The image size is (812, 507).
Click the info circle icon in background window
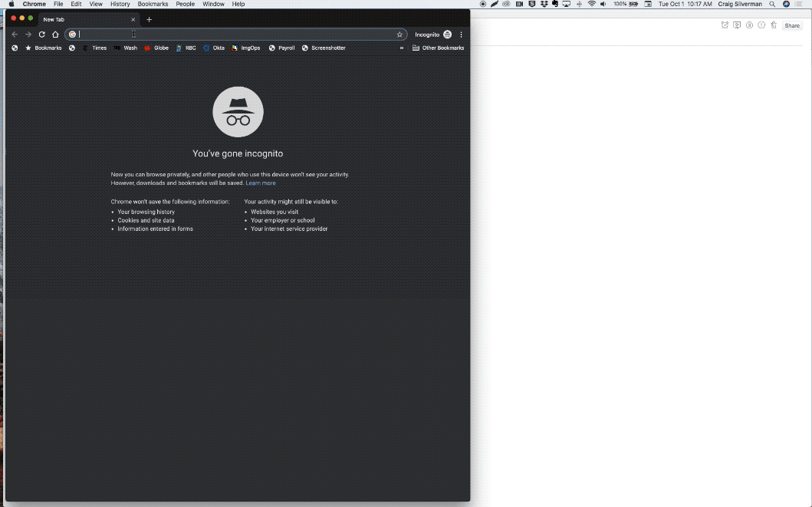761,25
